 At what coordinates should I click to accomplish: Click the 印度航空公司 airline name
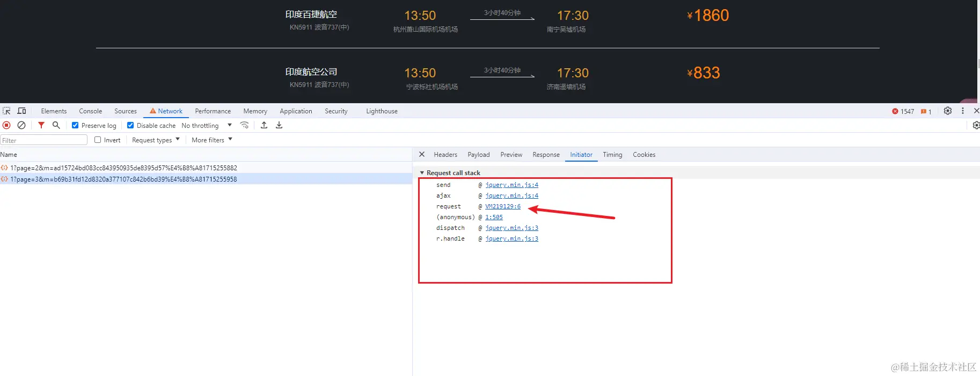click(x=311, y=72)
